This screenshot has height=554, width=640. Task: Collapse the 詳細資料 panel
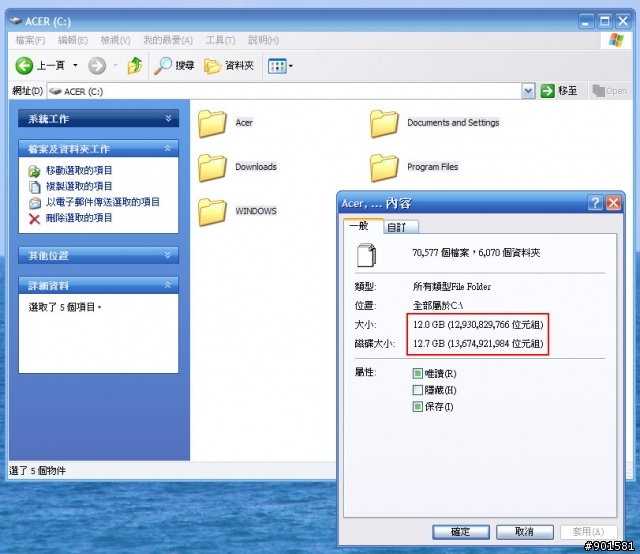coord(168,285)
